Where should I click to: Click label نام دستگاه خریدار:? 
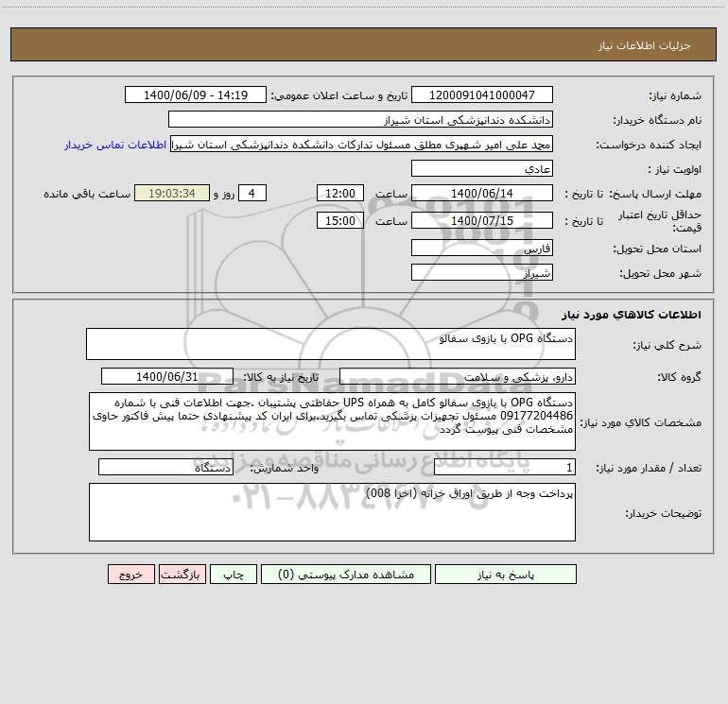pyautogui.click(x=657, y=120)
